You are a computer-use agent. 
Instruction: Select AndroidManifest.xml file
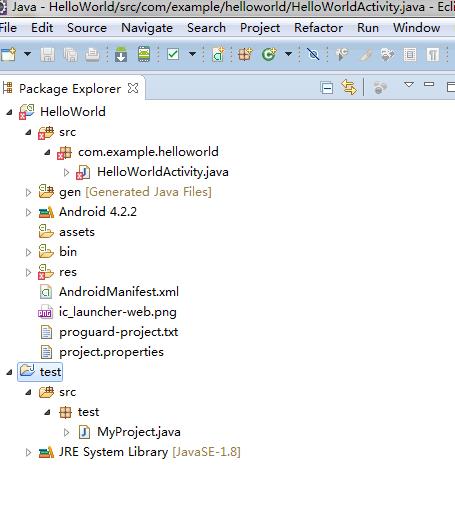119,292
